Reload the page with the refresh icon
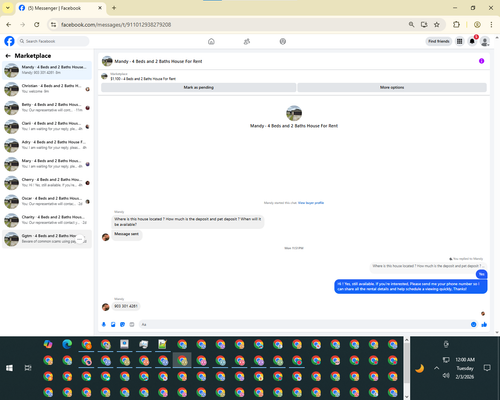Screen dimensions: 500x400 [x=37, y=24]
